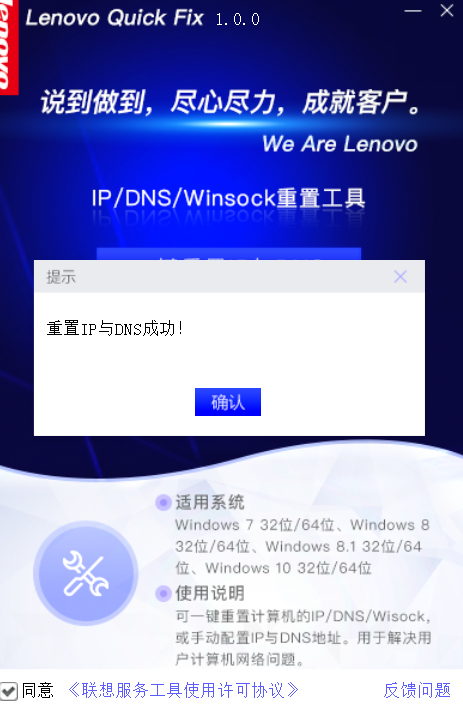
Task: Click the IP/DNS/Winsock重置工具 heading
Action: coord(228,198)
